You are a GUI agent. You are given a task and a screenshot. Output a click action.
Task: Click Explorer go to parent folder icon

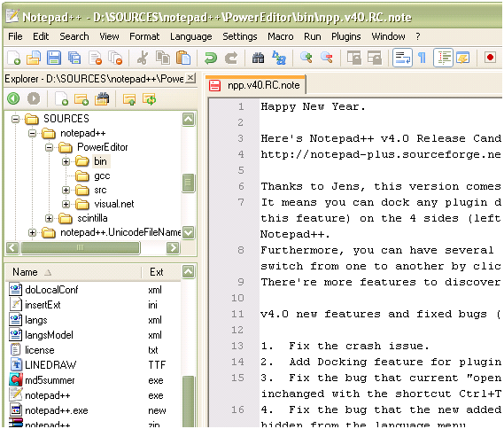(129, 99)
